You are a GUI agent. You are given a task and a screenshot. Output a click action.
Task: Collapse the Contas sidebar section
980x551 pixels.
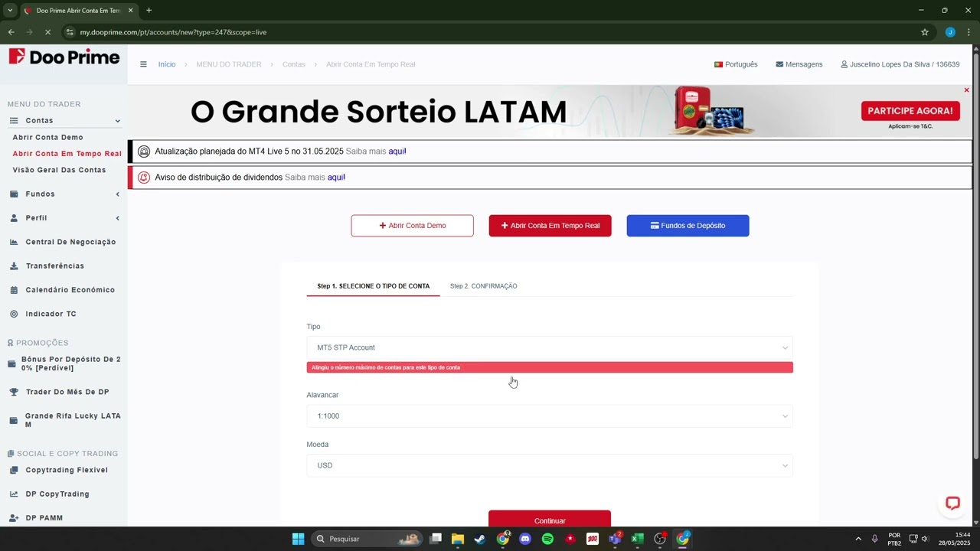pos(64,120)
